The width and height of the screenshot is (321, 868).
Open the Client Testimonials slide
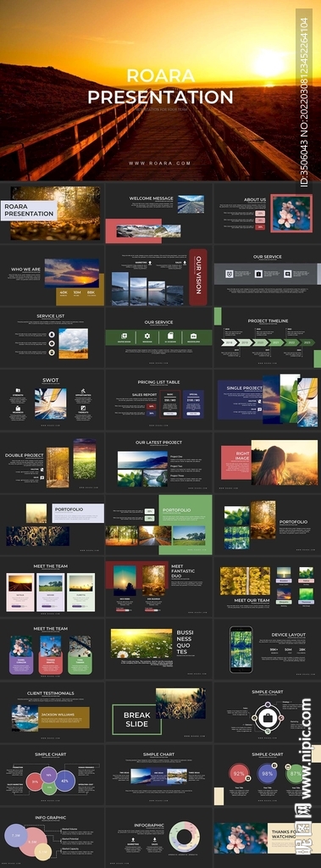click(52, 711)
